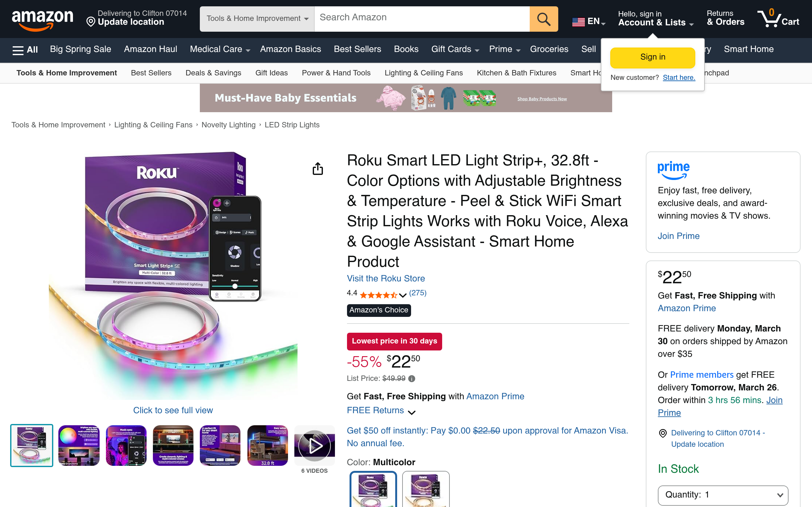Select the second color option swatch
The image size is (812, 507).
(426, 489)
